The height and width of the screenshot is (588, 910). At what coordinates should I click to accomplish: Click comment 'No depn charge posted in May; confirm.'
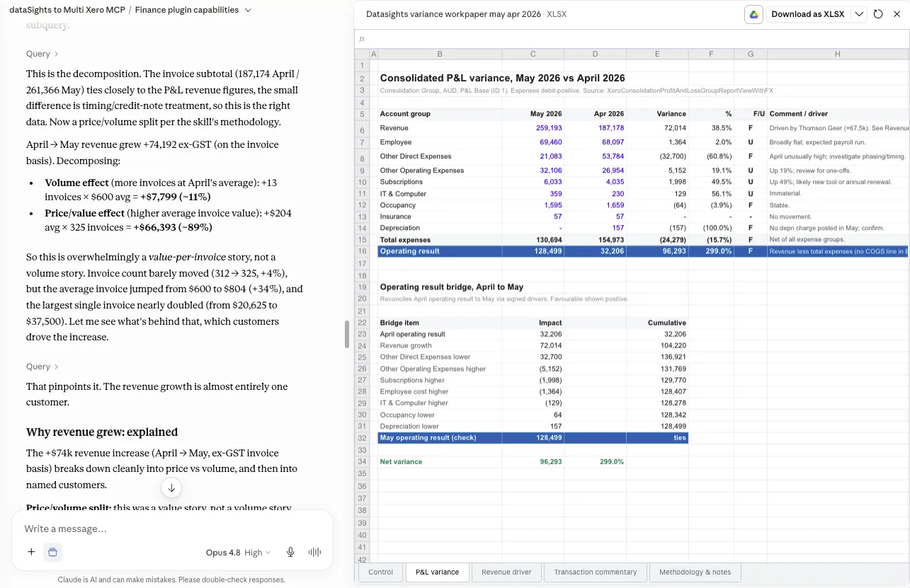pos(826,228)
